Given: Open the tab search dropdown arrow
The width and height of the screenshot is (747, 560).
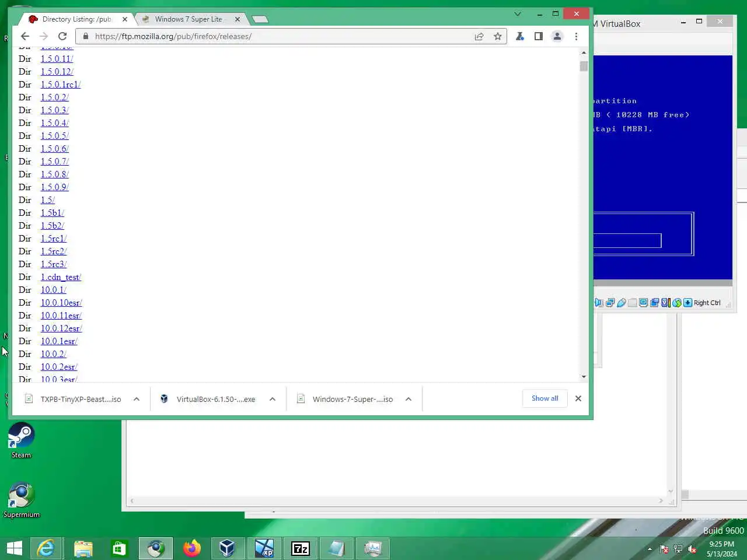Looking at the screenshot, I should tap(517, 13).
